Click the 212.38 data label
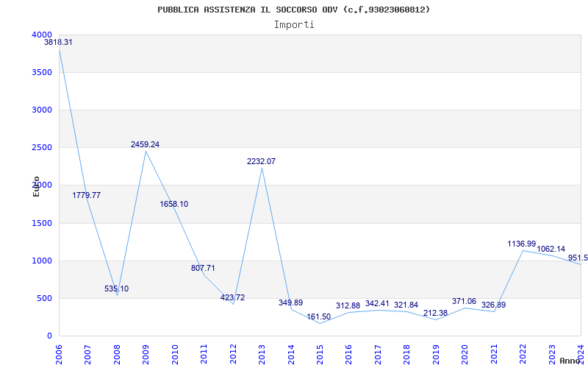The width and height of the screenshot is (588, 368). 435,314
